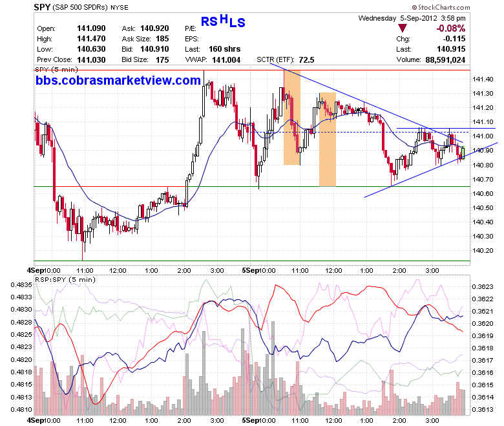Click the Prev Close 141.030 value
The height and width of the screenshot is (426, 504).
91,60
